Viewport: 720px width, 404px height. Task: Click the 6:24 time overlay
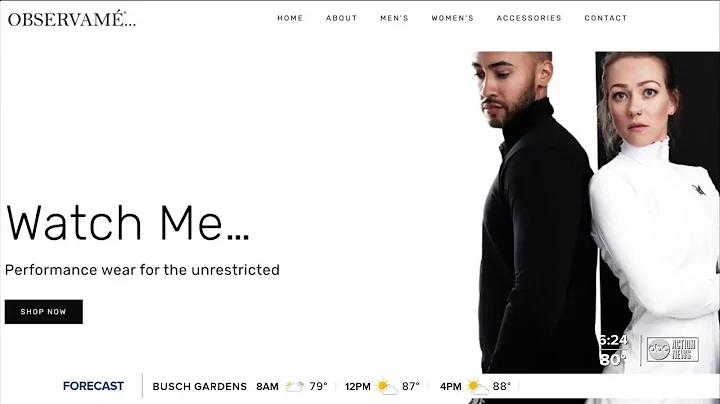point(613,340)
